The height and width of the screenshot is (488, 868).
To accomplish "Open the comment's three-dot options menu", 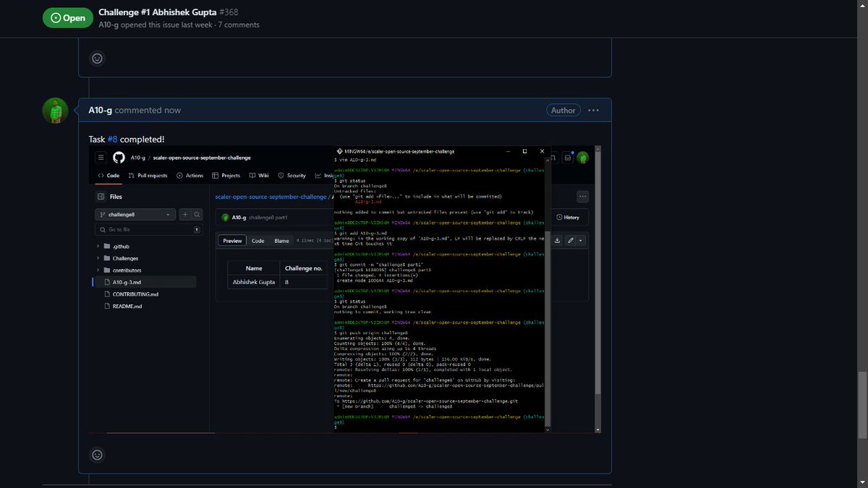I will tap(593, 110).
